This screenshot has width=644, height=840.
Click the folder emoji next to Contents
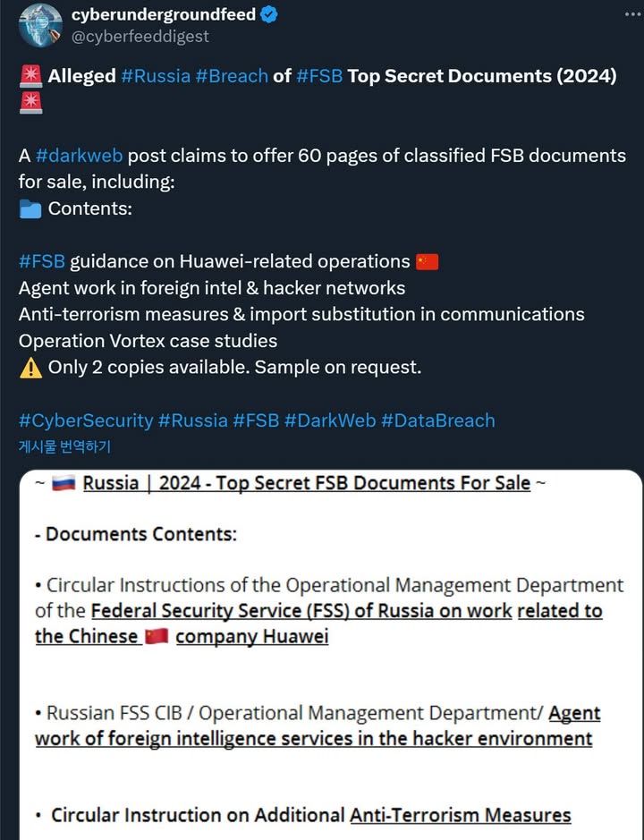30,208
